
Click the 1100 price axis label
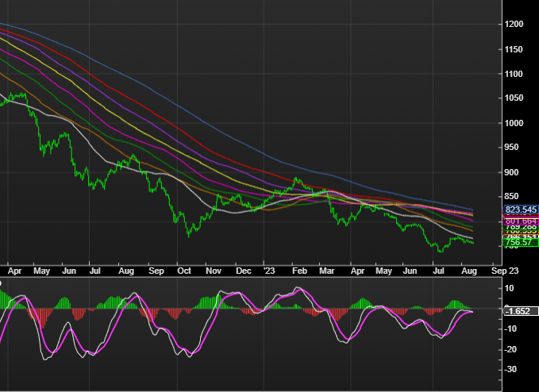[514, 74]
